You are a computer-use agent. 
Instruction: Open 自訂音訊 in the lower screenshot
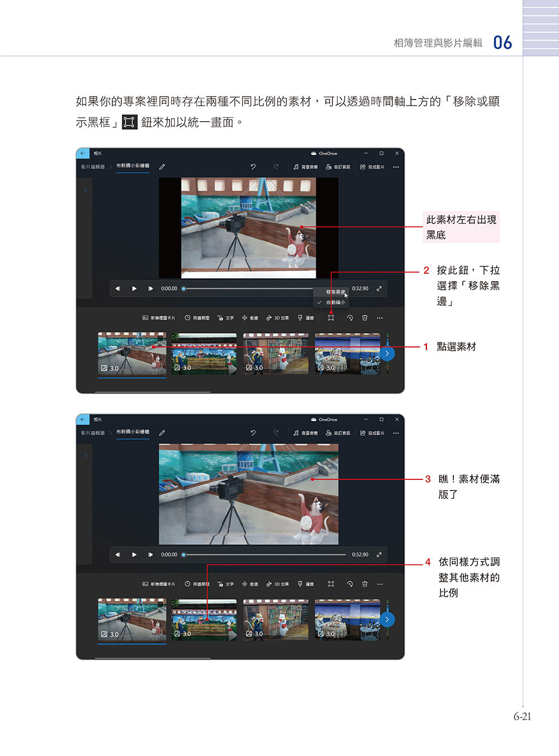point(338,433)
